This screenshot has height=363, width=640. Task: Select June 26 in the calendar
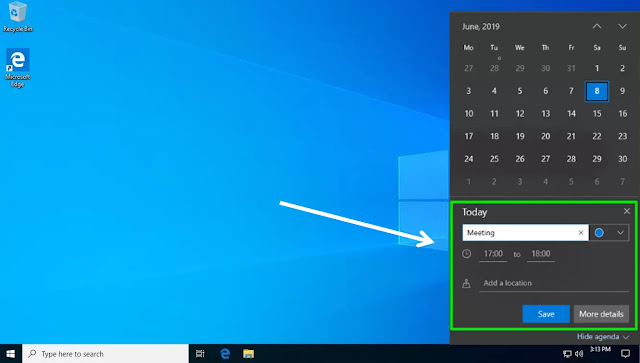[x=520, y=159]
